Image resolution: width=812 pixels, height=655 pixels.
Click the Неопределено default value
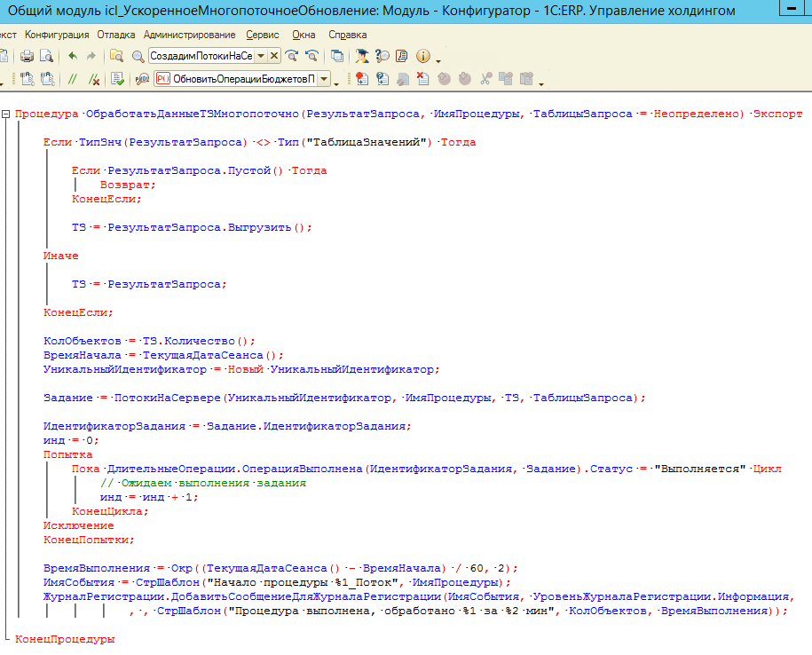(x=698, y=114)
